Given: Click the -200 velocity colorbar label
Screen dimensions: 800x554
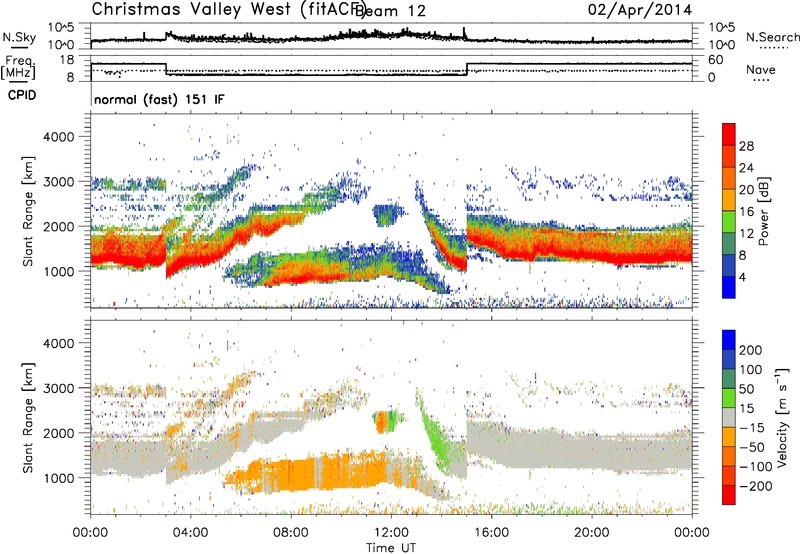Looking at the screenshot, I should (x=756, y=486).
